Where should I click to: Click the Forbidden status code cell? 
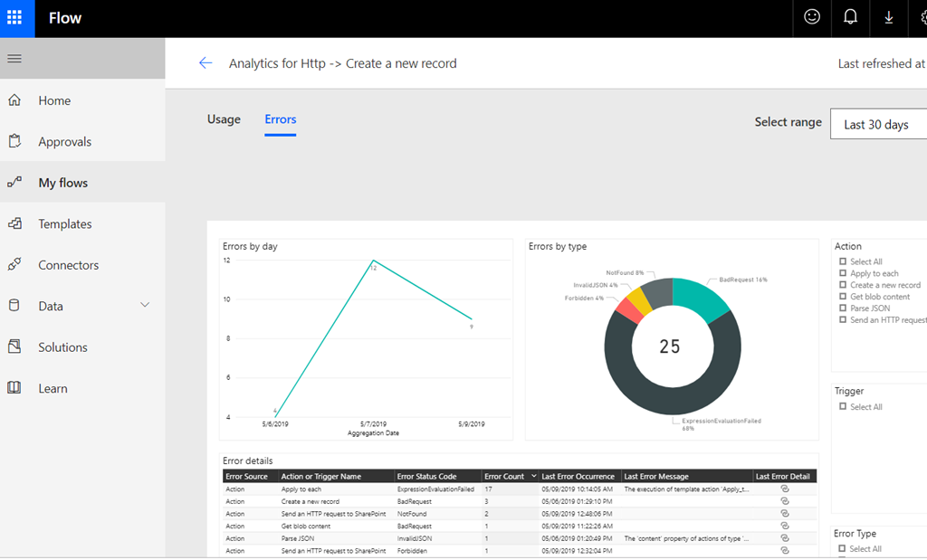(x=412, y=551)
